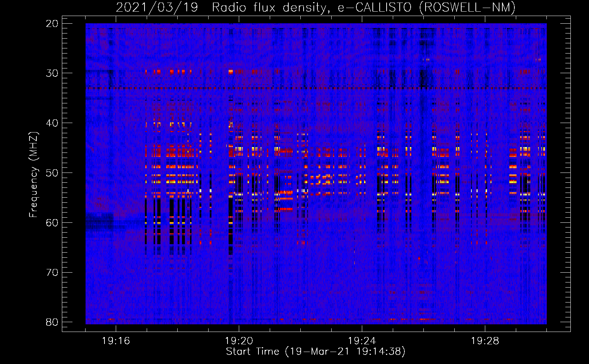Click the 19:16 time tick label
Image resolution: width=589 pixels, height=364 pixels.
pyautogui.click(x=116, y=341)
